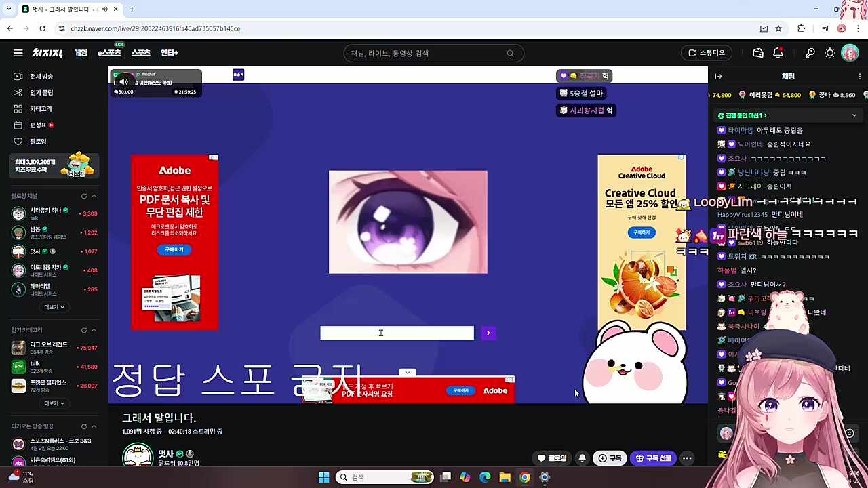Expand 더보기 under popular categories
The width and height of the screenshot is (868, 488).
(x=54, y=403)
